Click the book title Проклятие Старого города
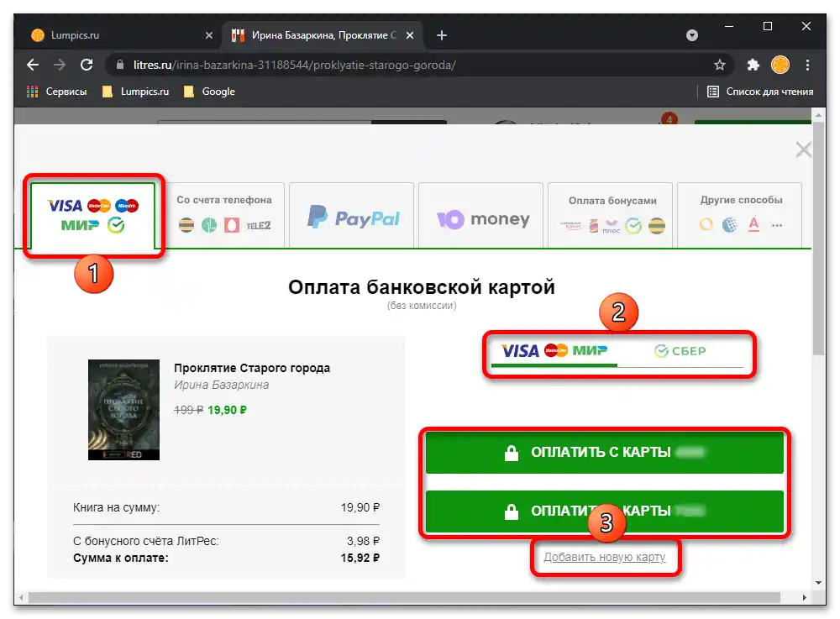The height and width of the screenshot is (619, 840). coord(252,368)
